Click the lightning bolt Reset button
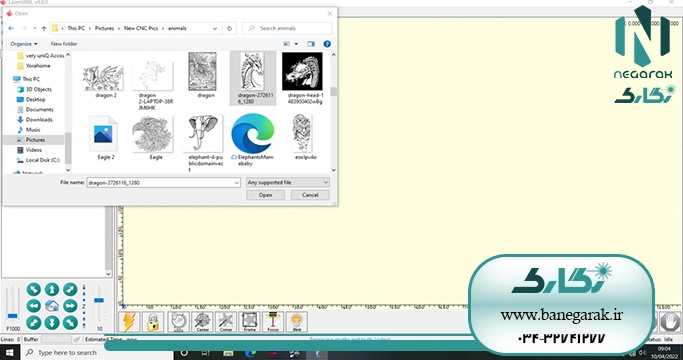This screenshot has height=360, width=683. tap(129, 322)
